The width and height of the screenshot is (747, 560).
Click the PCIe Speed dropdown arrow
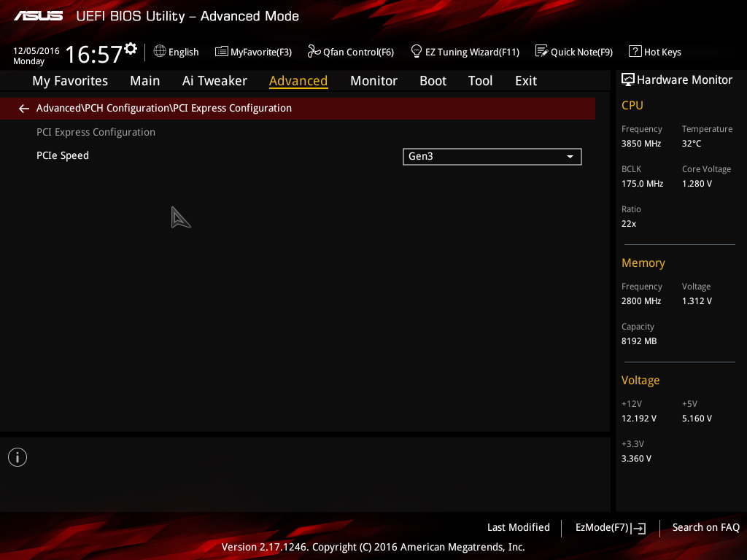coord(570,157)
